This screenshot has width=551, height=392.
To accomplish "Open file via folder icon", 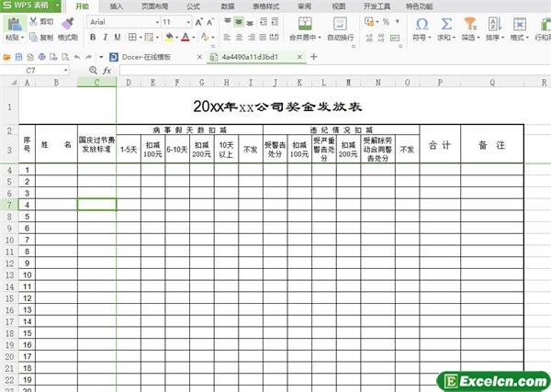I will (x=6, y=57).
